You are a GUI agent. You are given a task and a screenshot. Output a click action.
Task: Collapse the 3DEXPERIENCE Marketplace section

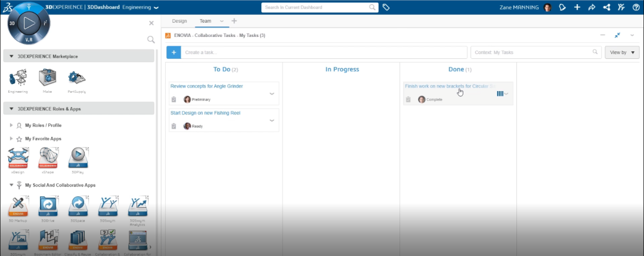point(11,57)
